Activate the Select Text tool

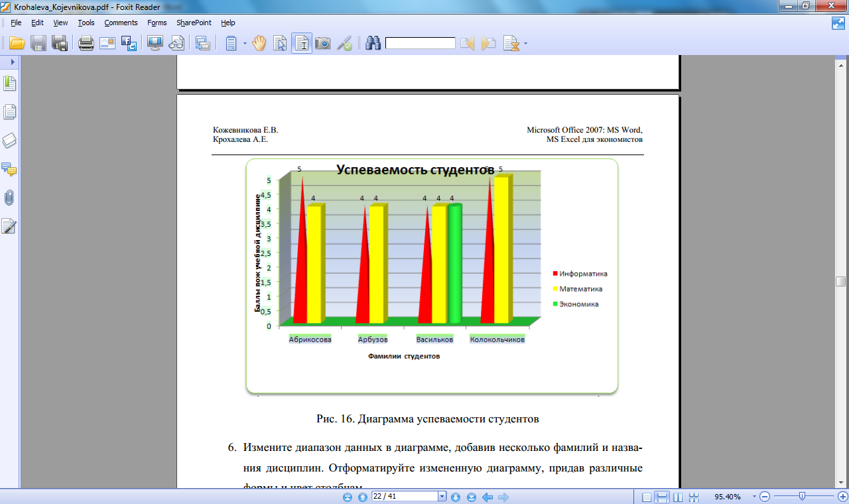(x=302, y=44)
